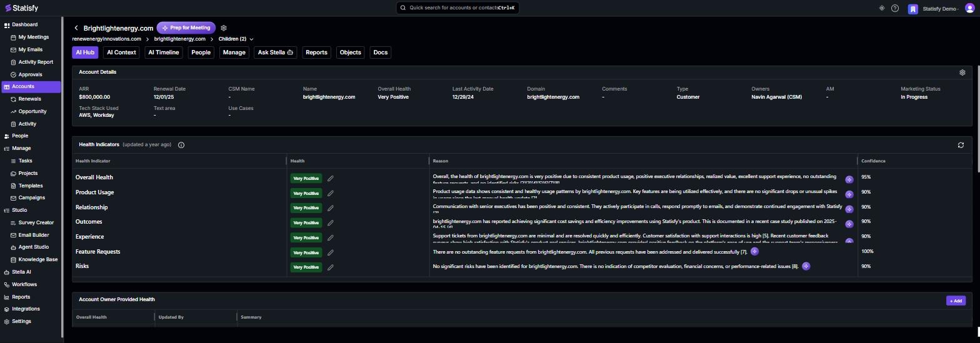Edit Product Usage health pencil icon
This screenshot has height=343, width=980.
pos(331,193)
